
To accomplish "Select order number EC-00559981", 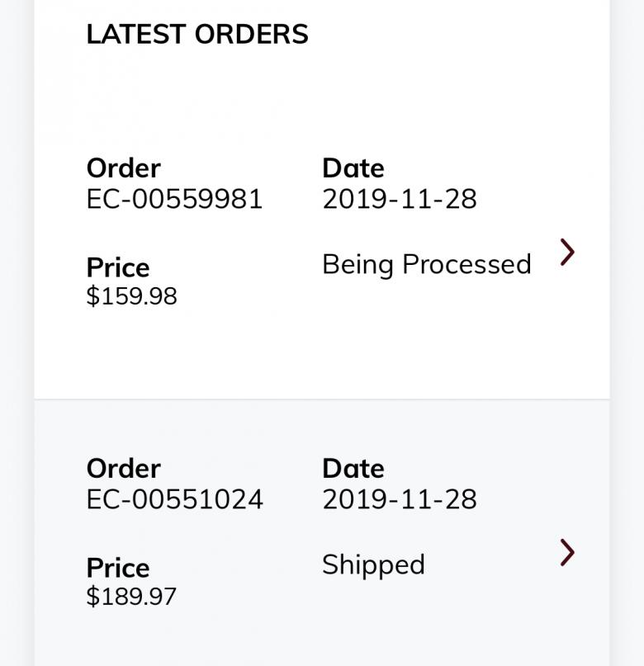I will click(174, 199).
